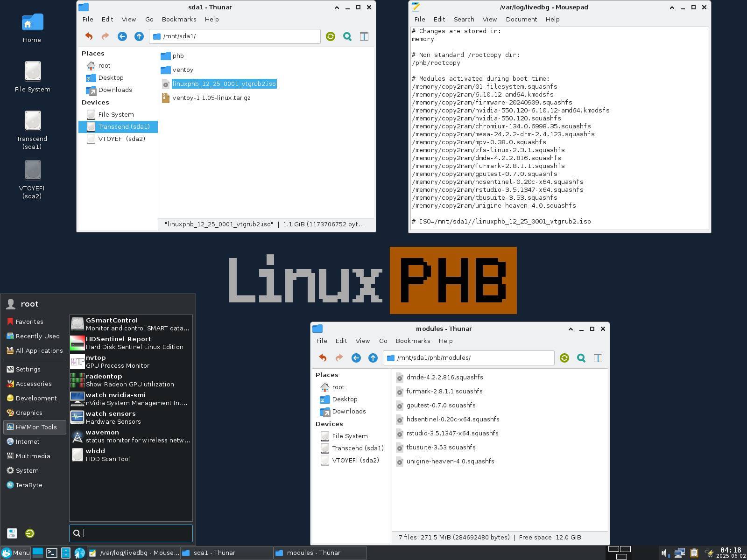Select VTOYEFI (sda2) desktop drive icon

(32, 180)
